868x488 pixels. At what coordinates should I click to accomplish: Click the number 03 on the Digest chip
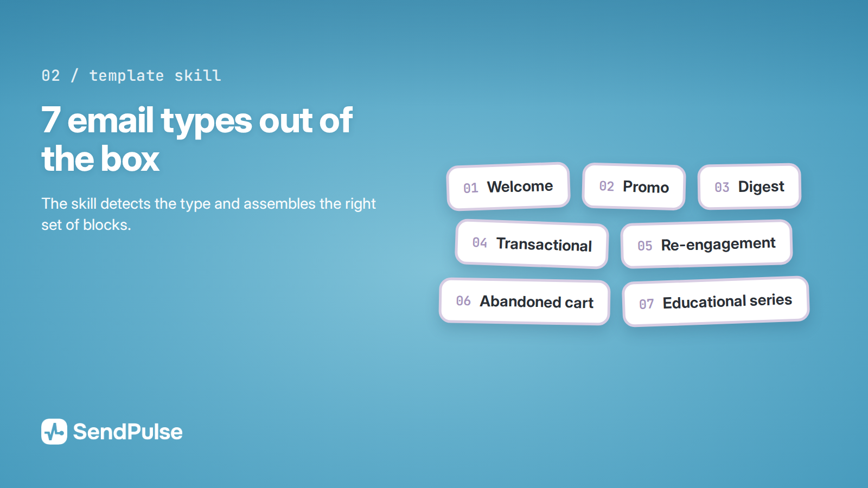tap(722, 187)
